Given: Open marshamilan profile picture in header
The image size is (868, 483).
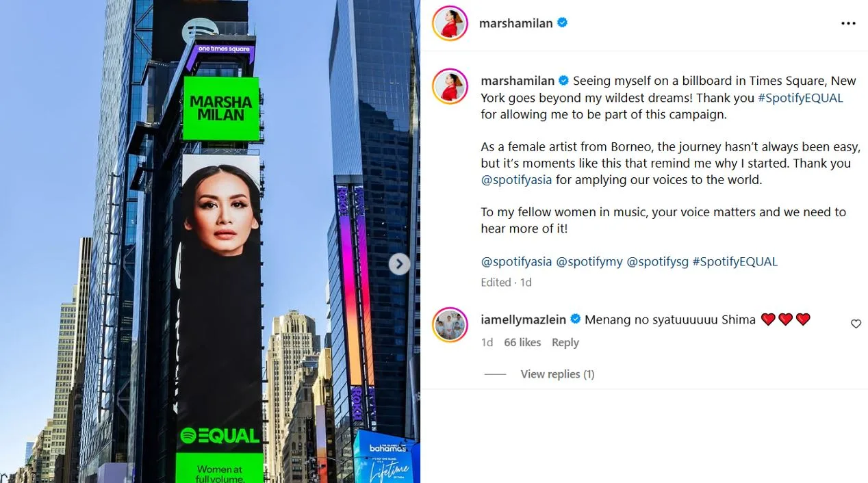Looking at the screenshot, I should pos(450,23).
